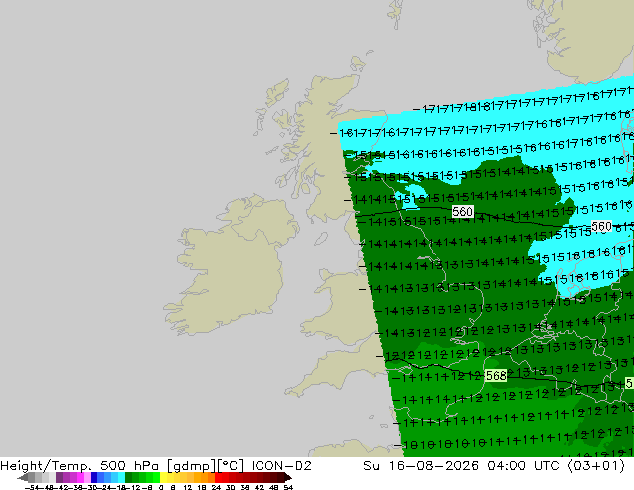This screenshot has height=490, width=634.
Task: Click the dark green swatch in the legend
Action: point(128,477)
